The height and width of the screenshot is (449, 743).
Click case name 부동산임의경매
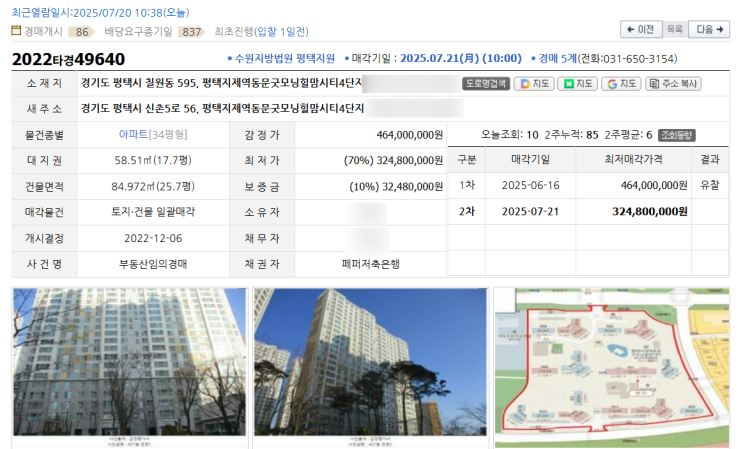[153, 264]
